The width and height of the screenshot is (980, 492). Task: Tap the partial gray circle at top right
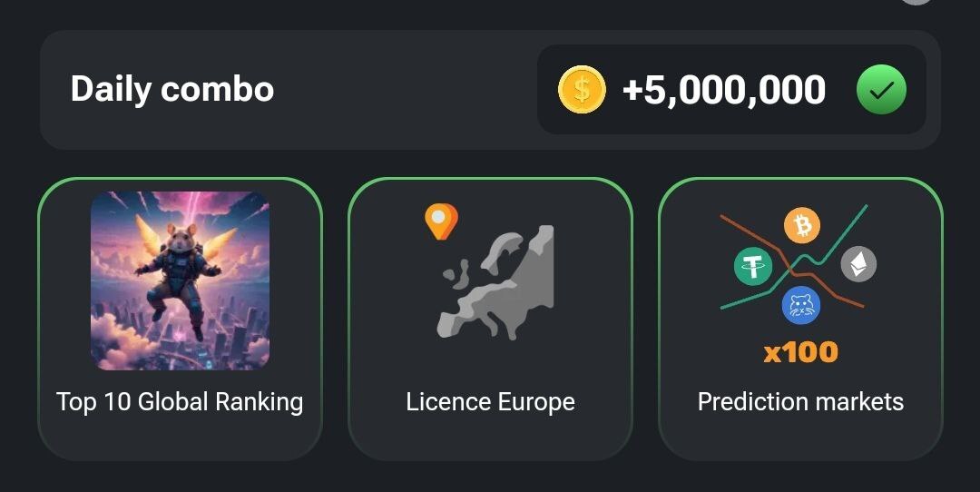click(x=916, y=2)
